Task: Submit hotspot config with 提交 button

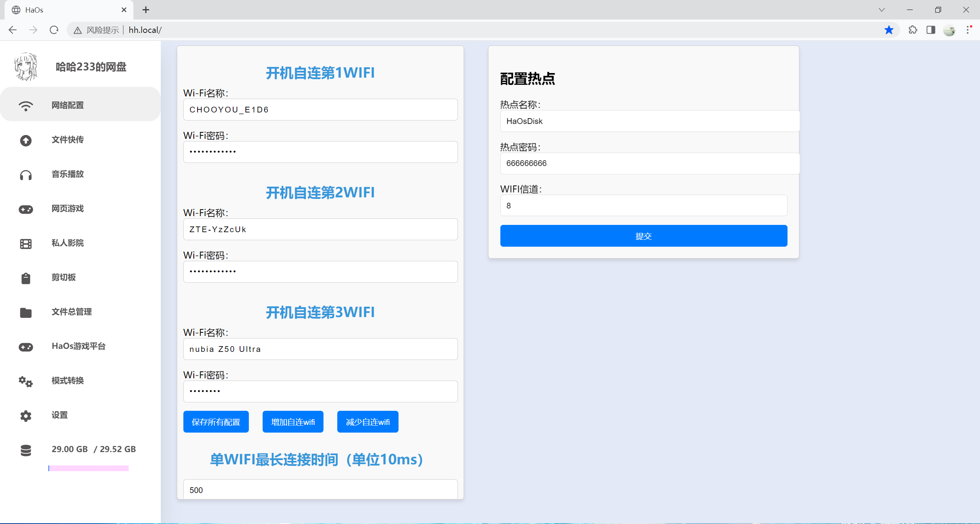Action: tap(644, 236)
